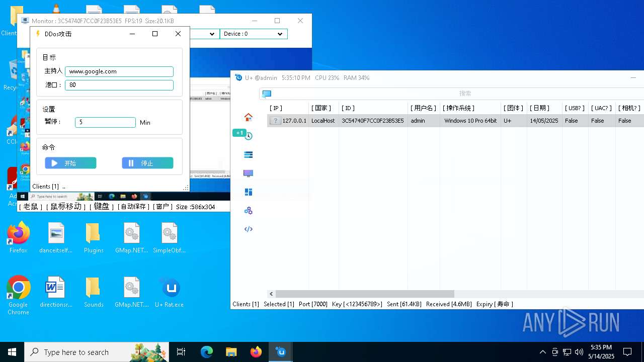Click the 港口 port field showing 80
The image size is (644, 362).
tap(119, 85)
